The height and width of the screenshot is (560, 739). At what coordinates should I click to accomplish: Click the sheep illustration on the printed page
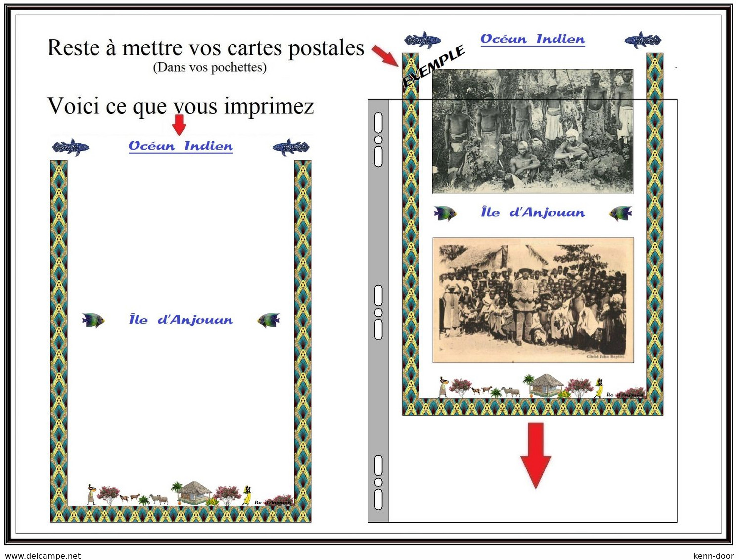159,499
